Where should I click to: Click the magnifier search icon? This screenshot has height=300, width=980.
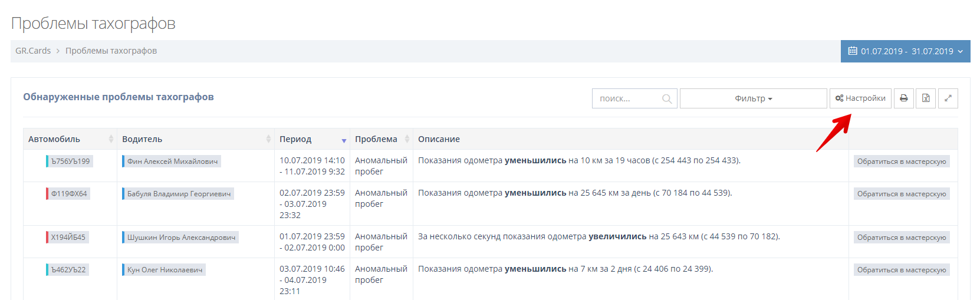[x=667, y=99]
